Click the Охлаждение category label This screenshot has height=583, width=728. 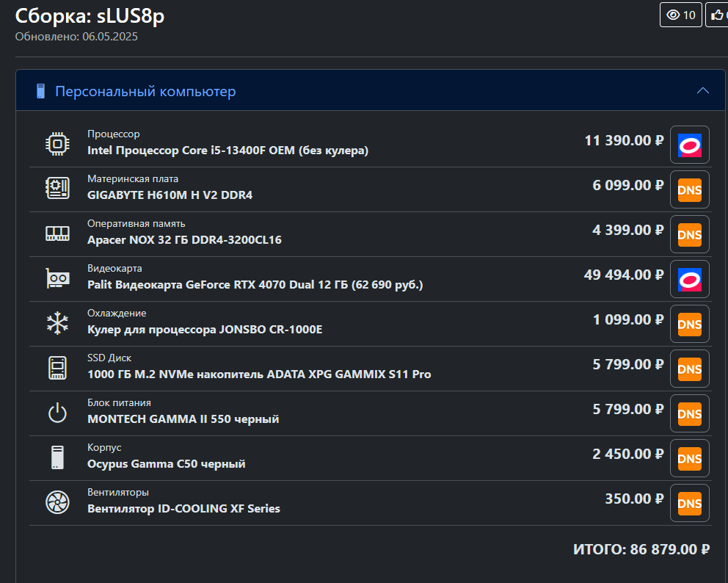pos(117,313)
